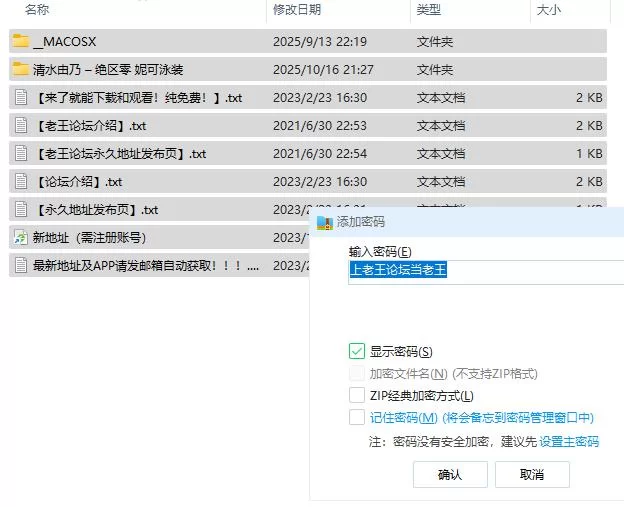Enable the ZIP经典加密方式 checkbox
The width and height of the screenshot is (624, 507).
357,395
